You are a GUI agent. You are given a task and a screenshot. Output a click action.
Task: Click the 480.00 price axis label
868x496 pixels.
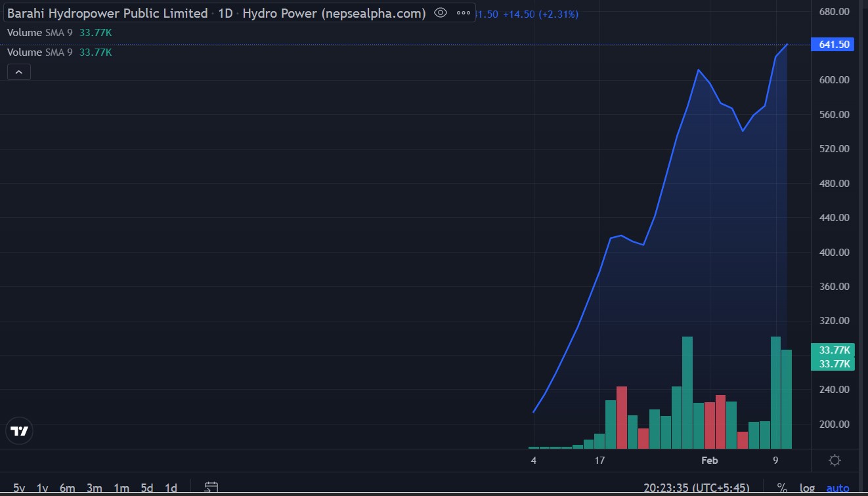tap(835, 184)
